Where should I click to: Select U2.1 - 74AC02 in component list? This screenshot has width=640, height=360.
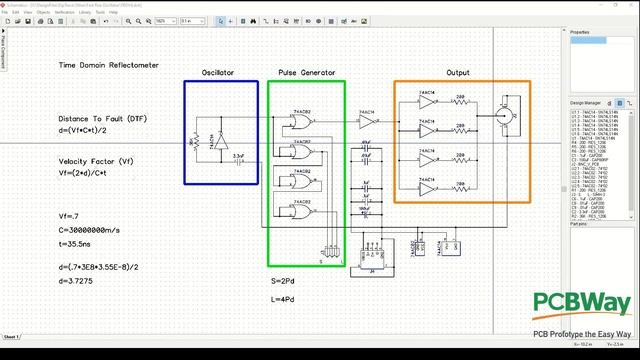(589, 168)
